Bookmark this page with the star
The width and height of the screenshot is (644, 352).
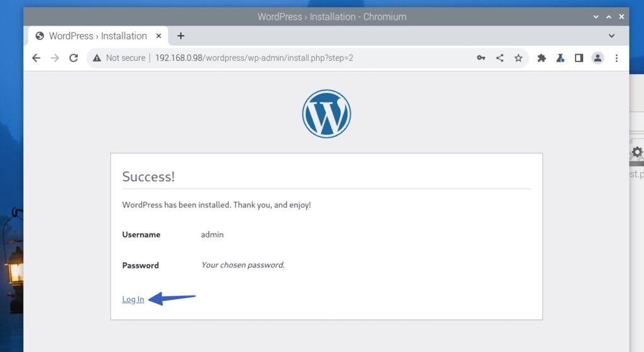[x=518, y=58]
